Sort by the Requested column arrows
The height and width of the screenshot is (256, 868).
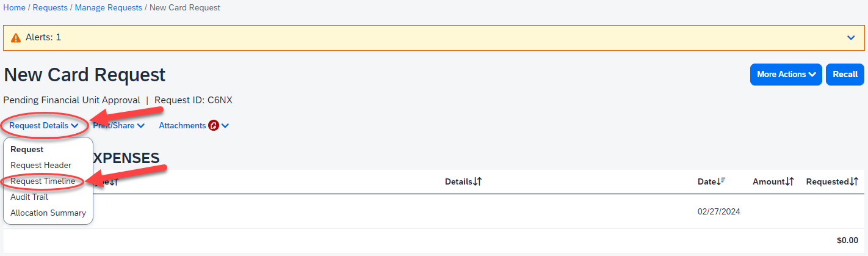(853, 181)
